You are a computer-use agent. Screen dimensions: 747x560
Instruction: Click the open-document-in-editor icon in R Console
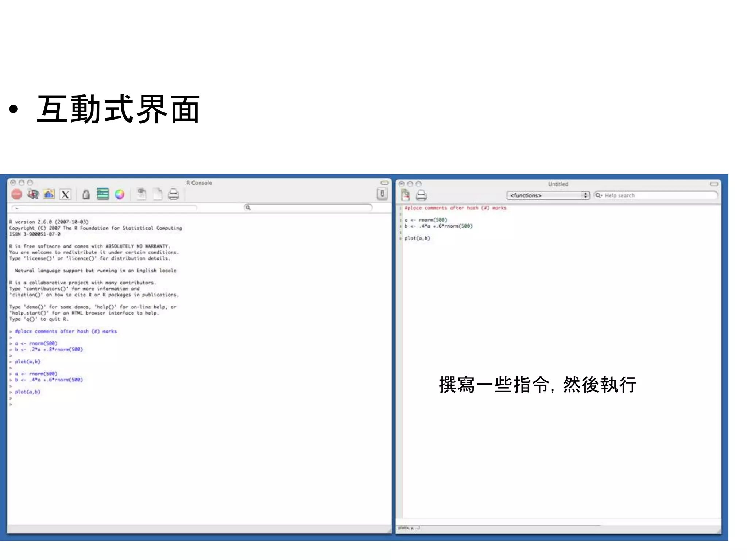click(141, 194)
